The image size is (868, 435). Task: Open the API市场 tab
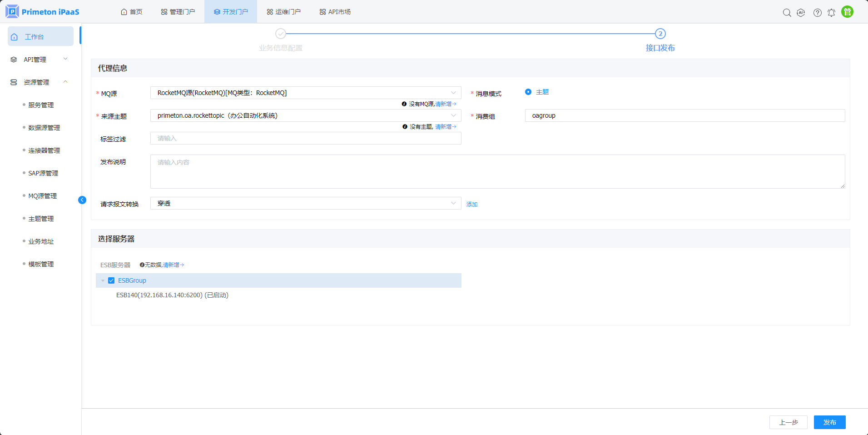click(335, 12)
